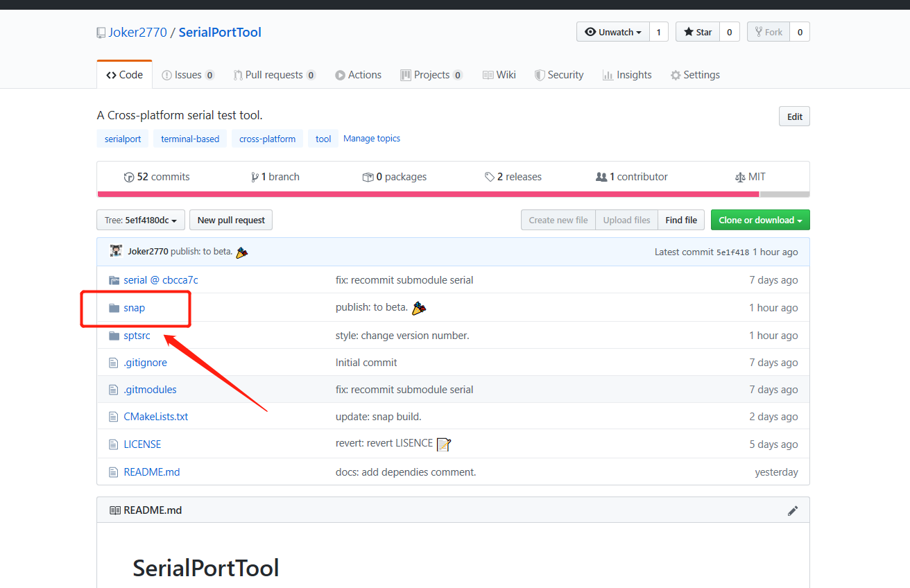Click Joker2770 owner link in title
The width and height of the screenshot is (910, 588).
(x=137, y=33)
